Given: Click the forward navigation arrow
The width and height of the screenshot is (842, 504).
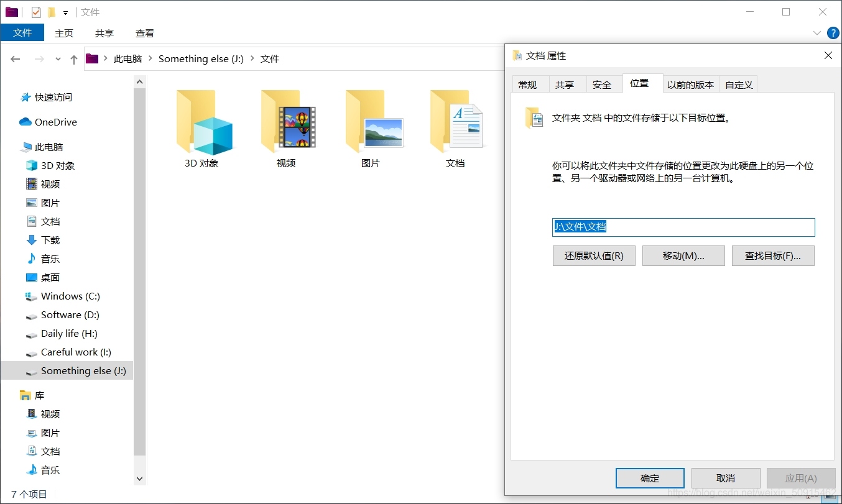Looking at the screenshot, I should [39, 59].
